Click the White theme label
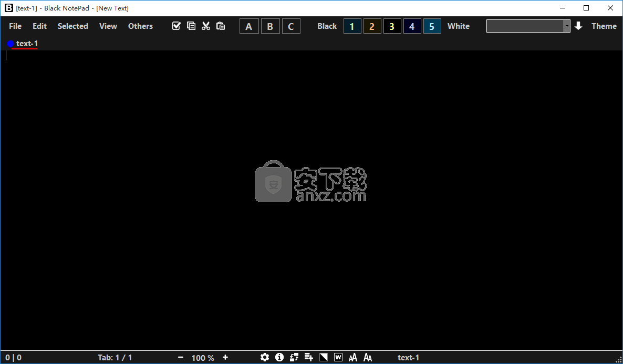623x364 pixels. coord(459,26)
